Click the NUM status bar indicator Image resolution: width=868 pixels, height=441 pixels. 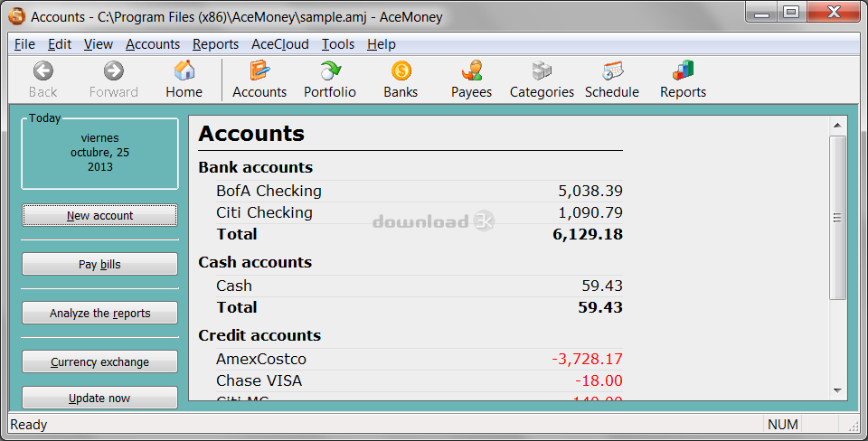pos(783,425)
